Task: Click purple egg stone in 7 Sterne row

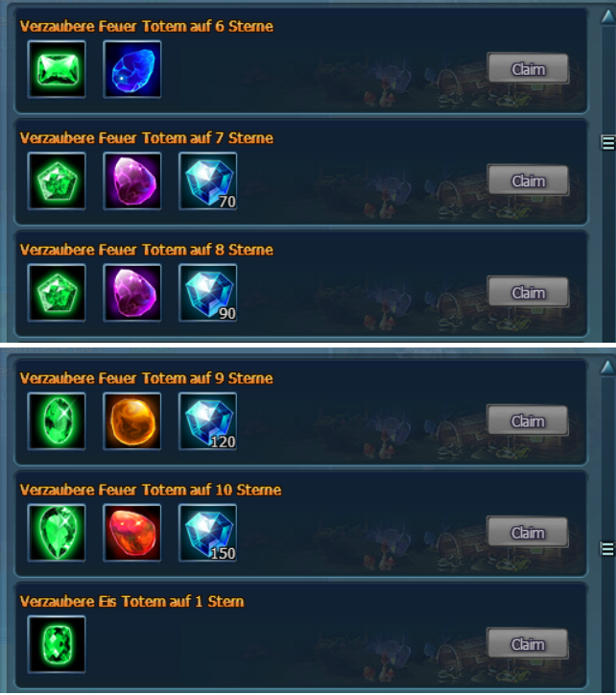Action: click(x=132, y=181)
